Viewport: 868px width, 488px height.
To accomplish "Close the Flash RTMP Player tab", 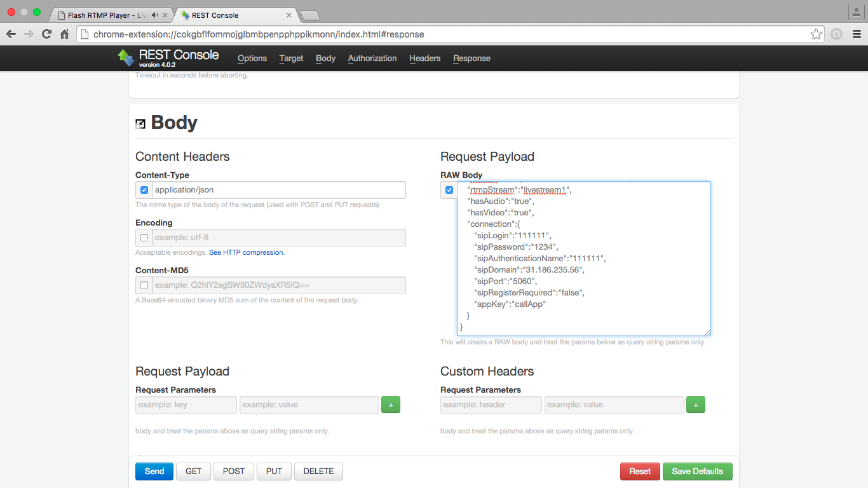I will pyautogui.click(x=166, y=15).
